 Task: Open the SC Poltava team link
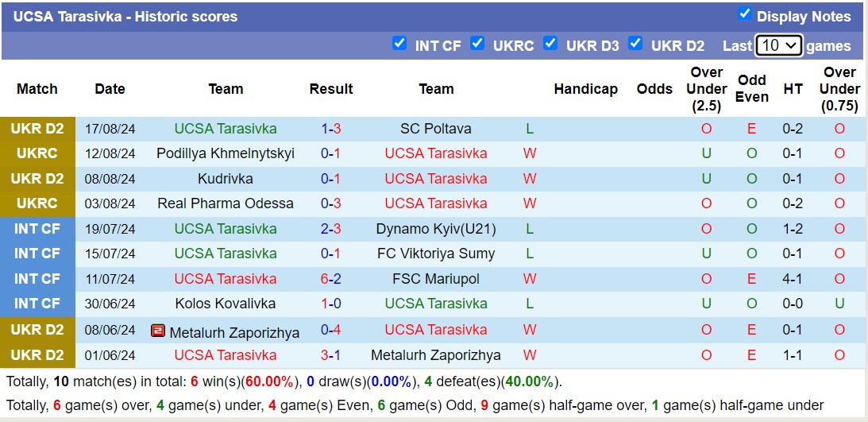(x=435, y=129)
